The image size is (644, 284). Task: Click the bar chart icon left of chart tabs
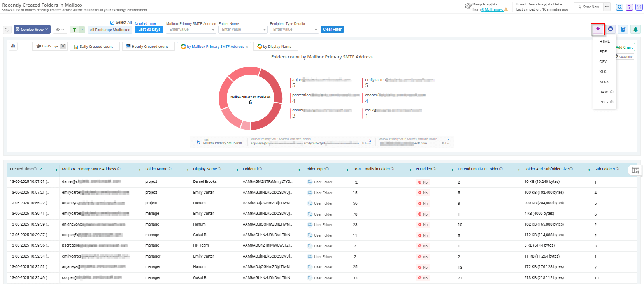pos(13,46)
